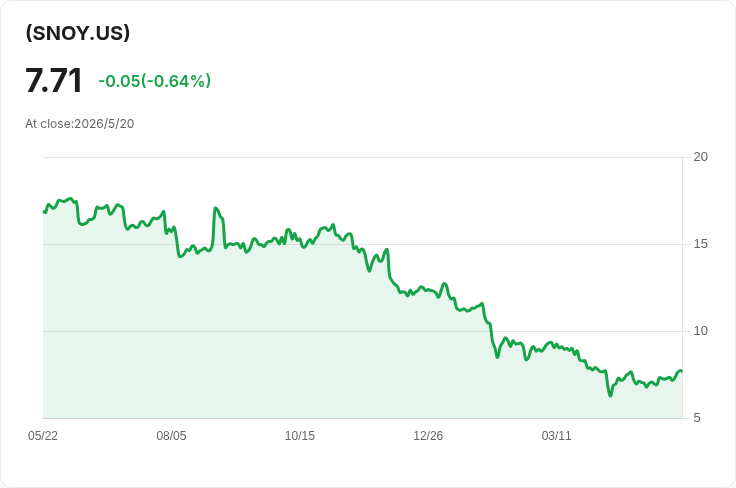The height and width of the screenshot is (488, 736).
Task: Click the 5 price axis label
Action: (x=697, y=418)
